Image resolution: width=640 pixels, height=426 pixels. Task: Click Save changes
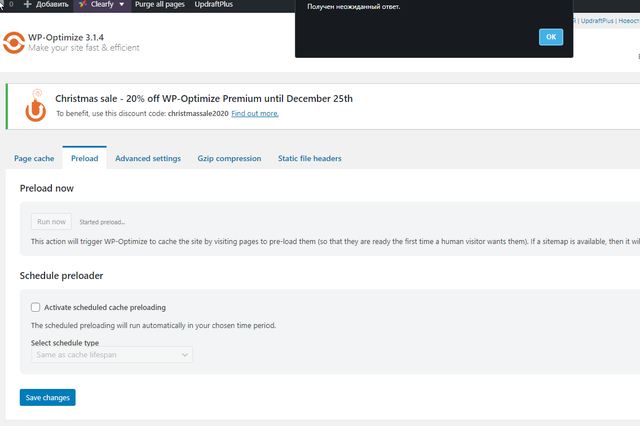[x=47, y=397]
